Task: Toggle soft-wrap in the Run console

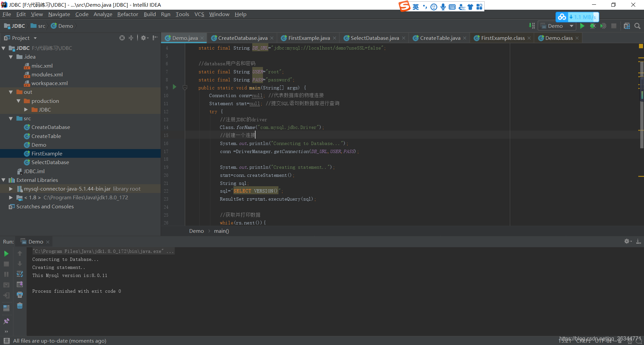Action: [20, 274]
